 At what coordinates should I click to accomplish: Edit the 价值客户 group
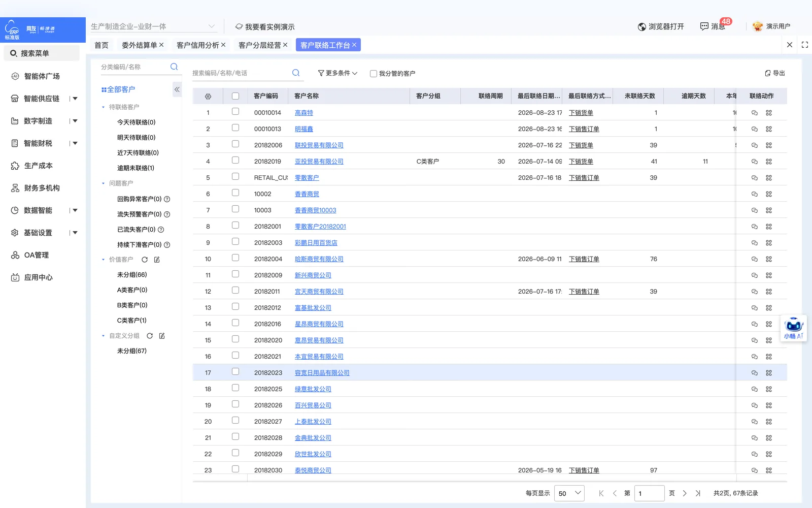(157, 260)
